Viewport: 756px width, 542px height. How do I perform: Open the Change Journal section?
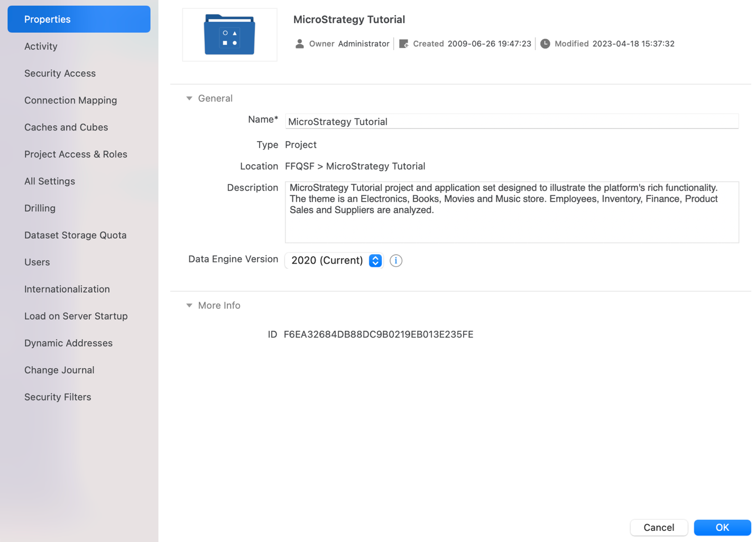(59, 370)
